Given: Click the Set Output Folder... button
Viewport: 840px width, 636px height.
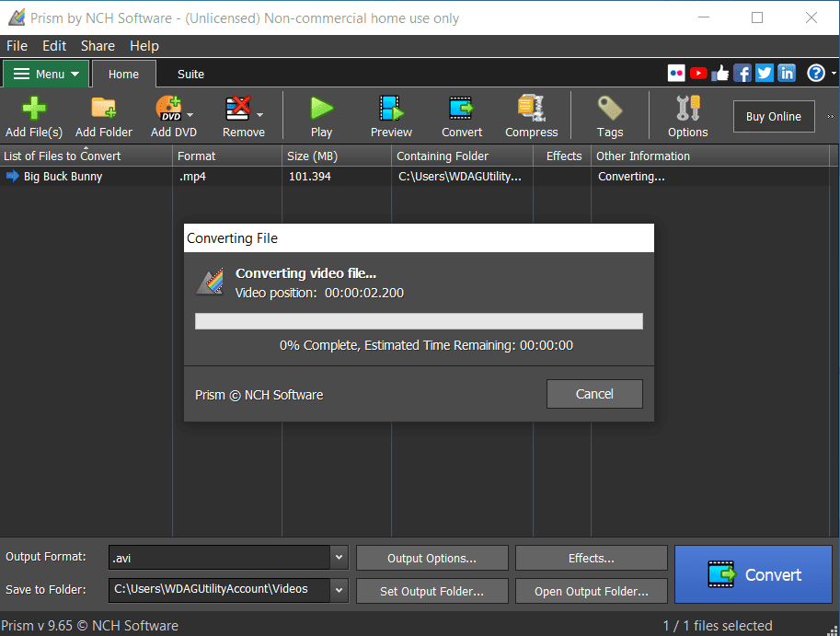Looking at the screenshot, I should 432,591.
